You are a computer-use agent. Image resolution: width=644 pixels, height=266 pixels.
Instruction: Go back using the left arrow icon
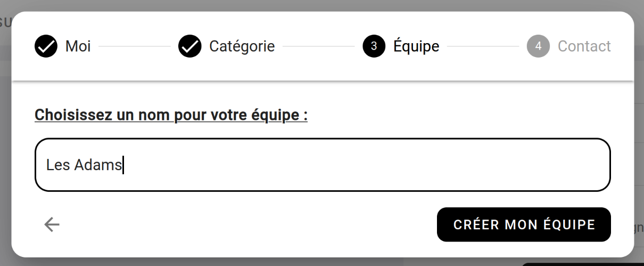tap(52, 225)
